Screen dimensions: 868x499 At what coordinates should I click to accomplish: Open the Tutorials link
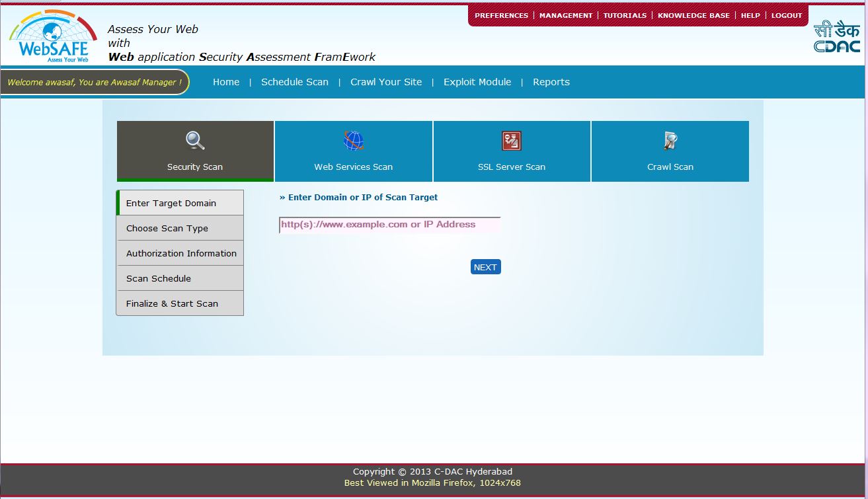pos(625,15)
